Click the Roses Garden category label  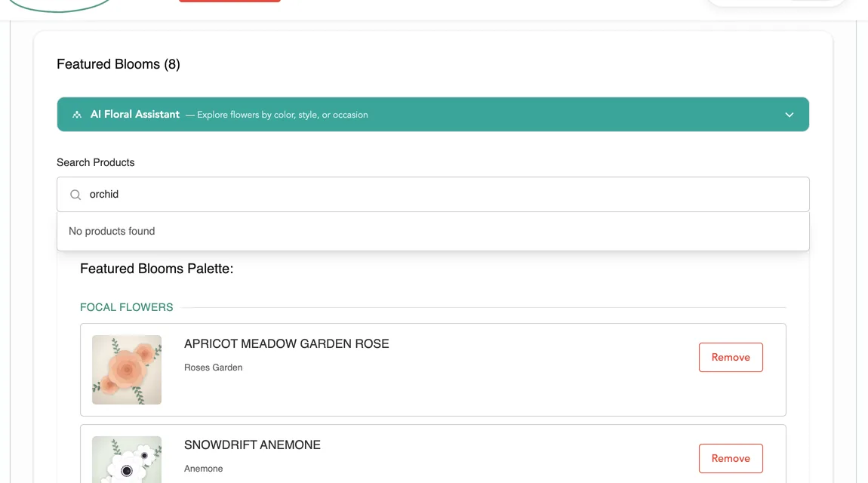(x=213, y=368)
